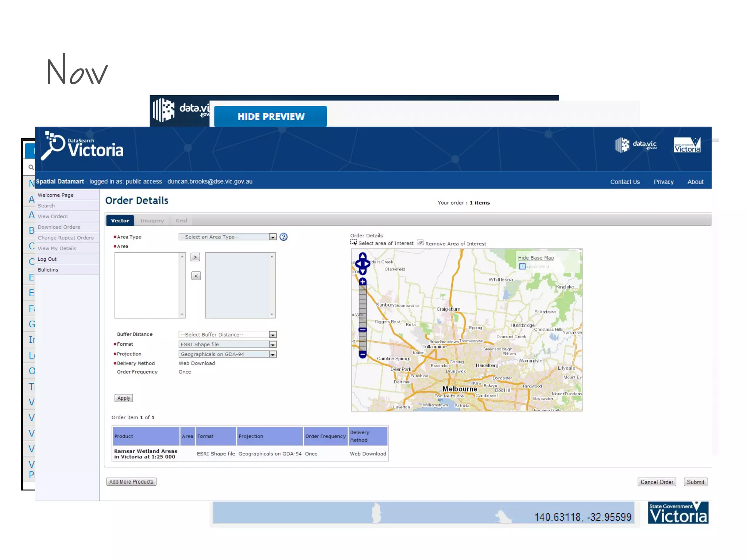Click the map pan up arrow

tap(363, 256)
